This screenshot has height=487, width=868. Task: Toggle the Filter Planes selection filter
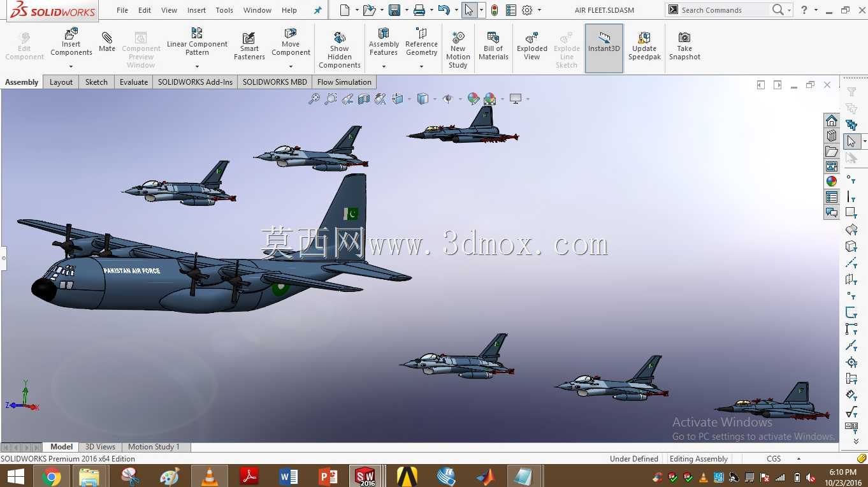point(851,279)
